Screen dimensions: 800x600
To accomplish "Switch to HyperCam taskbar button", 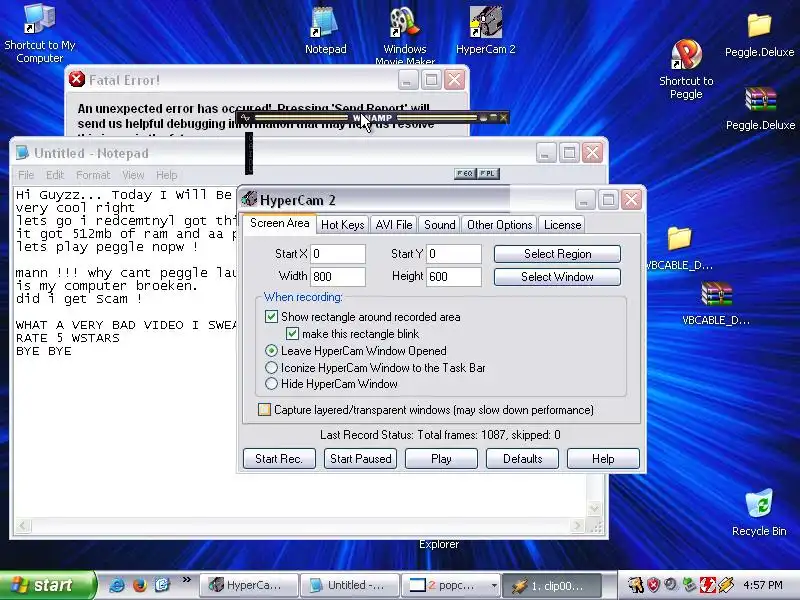I will (x=248, y=585).
